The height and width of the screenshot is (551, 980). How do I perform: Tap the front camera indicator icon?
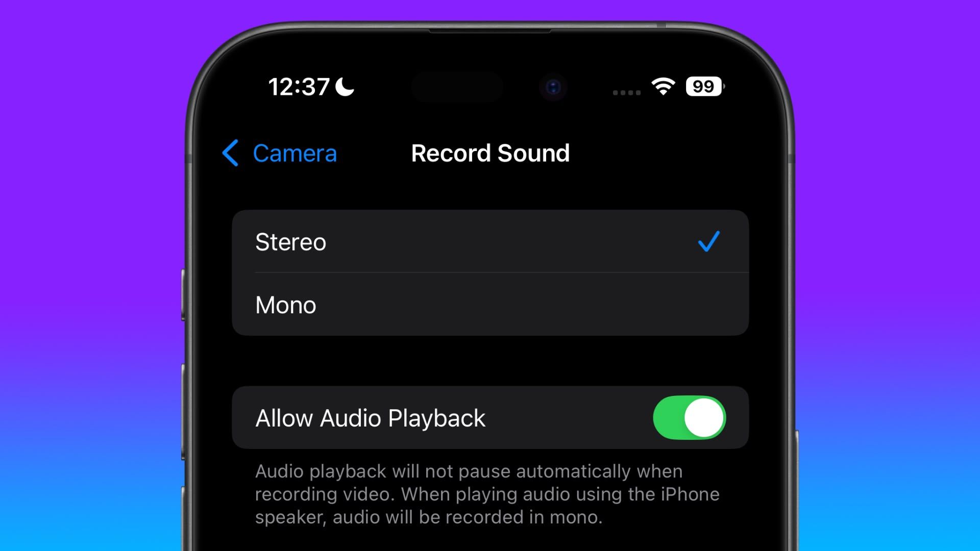click(552, 87)
